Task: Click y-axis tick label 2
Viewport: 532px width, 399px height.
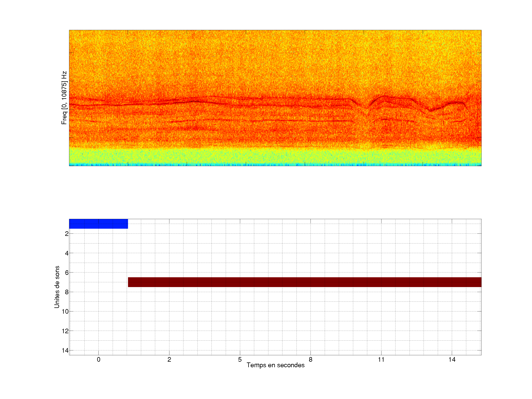Action: (67, 234)
